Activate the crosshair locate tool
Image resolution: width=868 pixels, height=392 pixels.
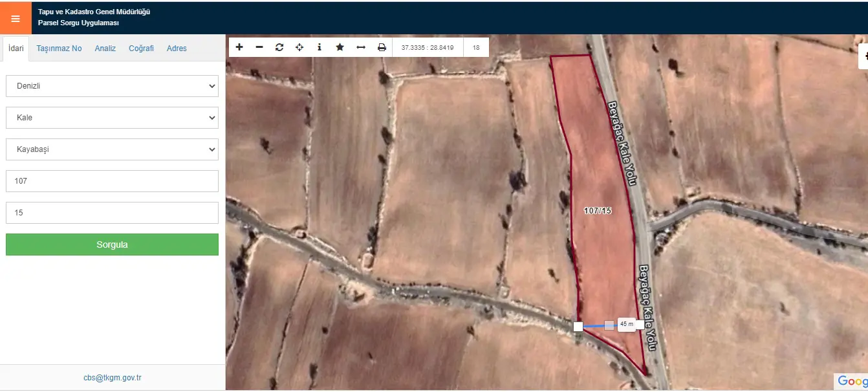pyautogui.click(x=299, y=47)
